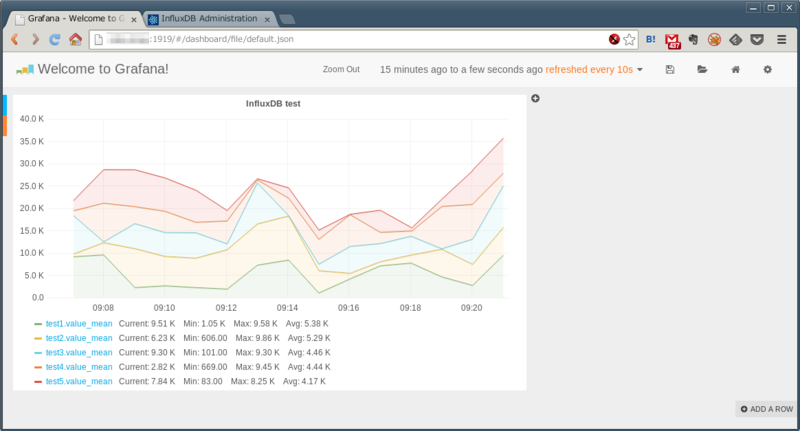Screen dimensions: 800x431
Task: Open the Evernote elephant extension
Action: 693,39
